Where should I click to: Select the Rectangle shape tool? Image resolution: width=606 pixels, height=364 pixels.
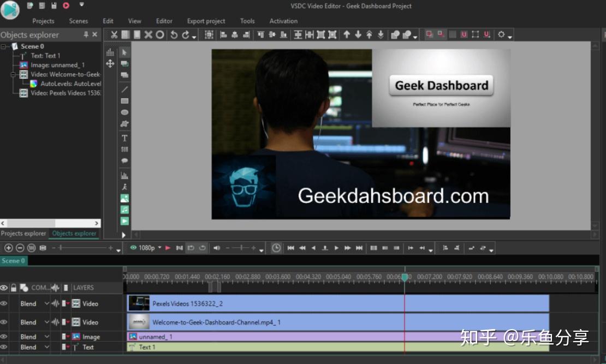point(124,101)
